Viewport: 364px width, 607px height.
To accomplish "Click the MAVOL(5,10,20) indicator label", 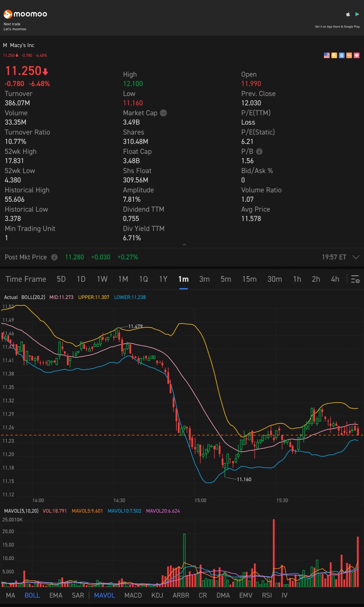I will point(21,511).
